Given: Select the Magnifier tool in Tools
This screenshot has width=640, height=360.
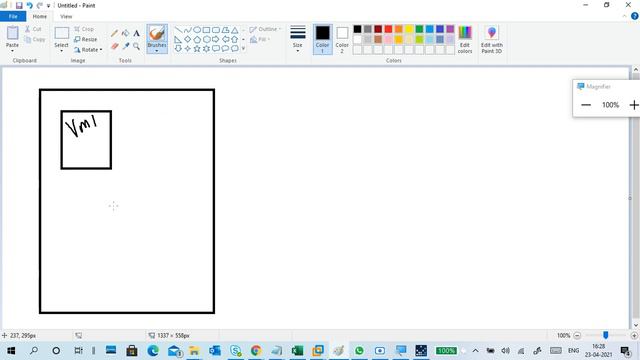Looking at the screenshot, I should (136, 46).
